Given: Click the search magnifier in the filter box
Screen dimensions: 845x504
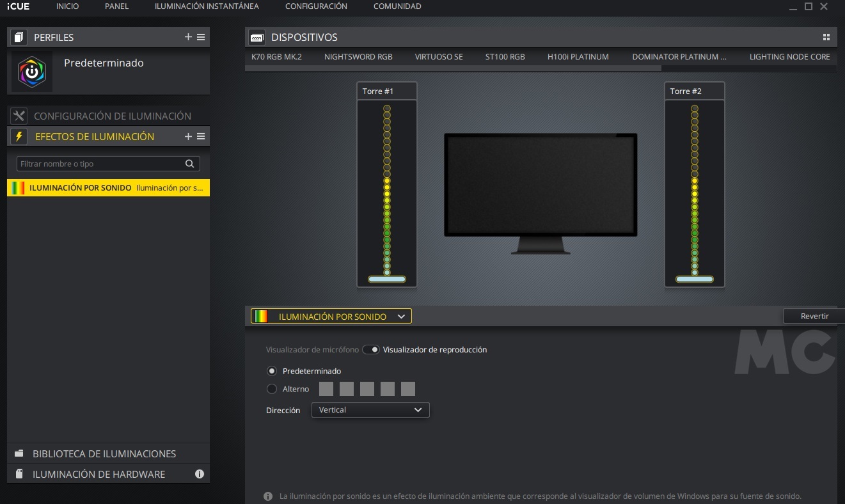Looking at the screenshot, I should [189, 164].
